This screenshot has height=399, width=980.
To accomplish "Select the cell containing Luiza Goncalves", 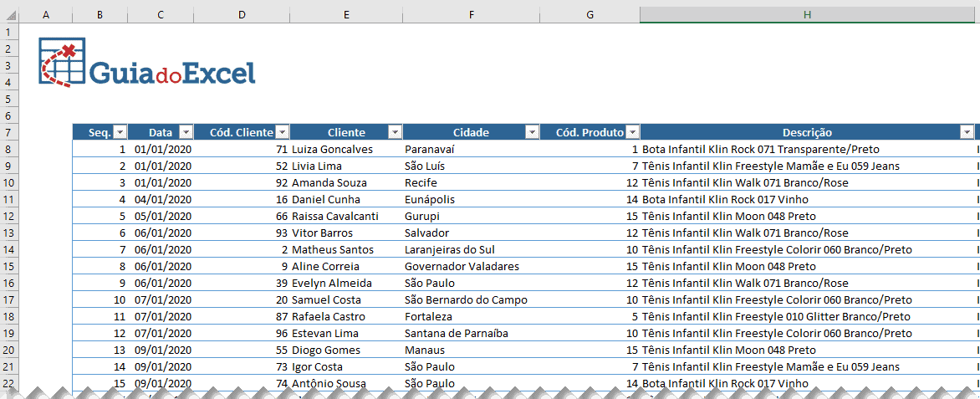I will pyautogui.click(x=332, y=149).
